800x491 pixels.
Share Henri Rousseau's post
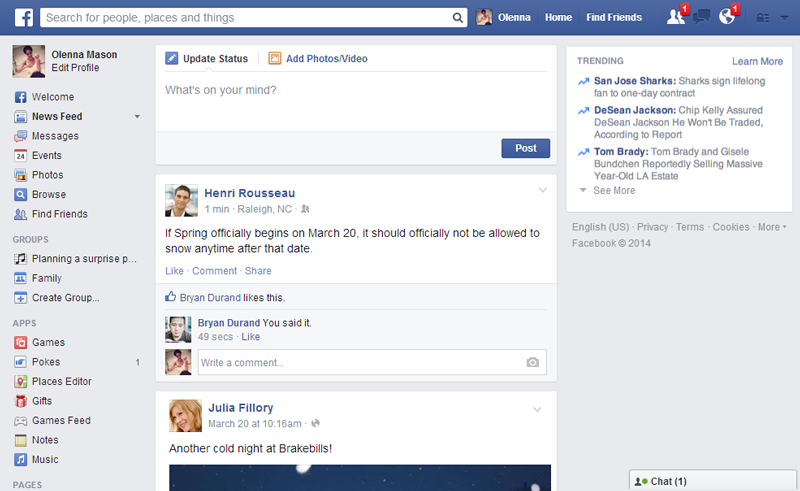pos(258,271)
